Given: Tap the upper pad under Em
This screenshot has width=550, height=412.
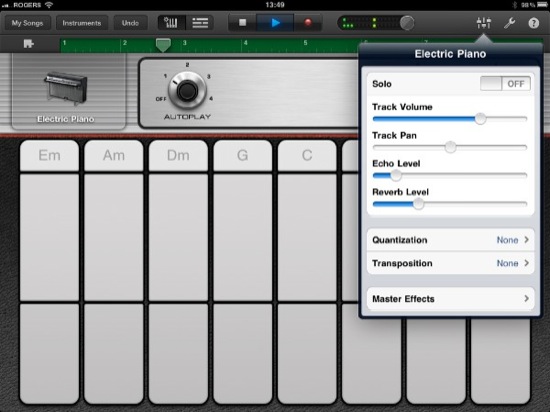Looking at the screenshot, I should pos(49,237).
